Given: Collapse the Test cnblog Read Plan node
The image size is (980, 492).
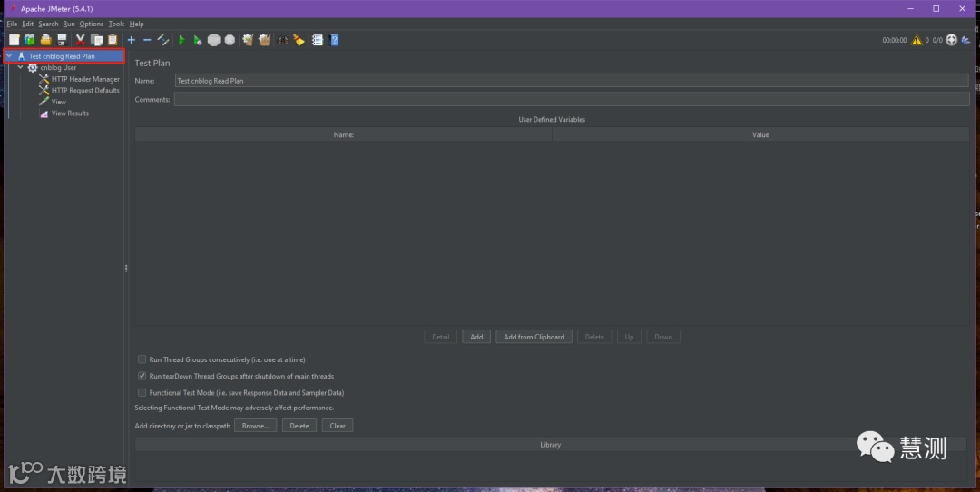Looking at the screenshot, I should tap(9, 56).
